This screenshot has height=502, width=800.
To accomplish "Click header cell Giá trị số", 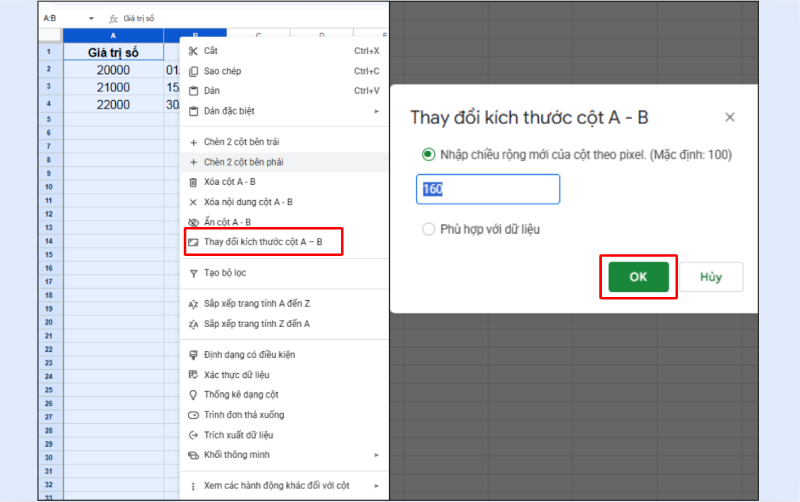I will click(x=113, y=52).
